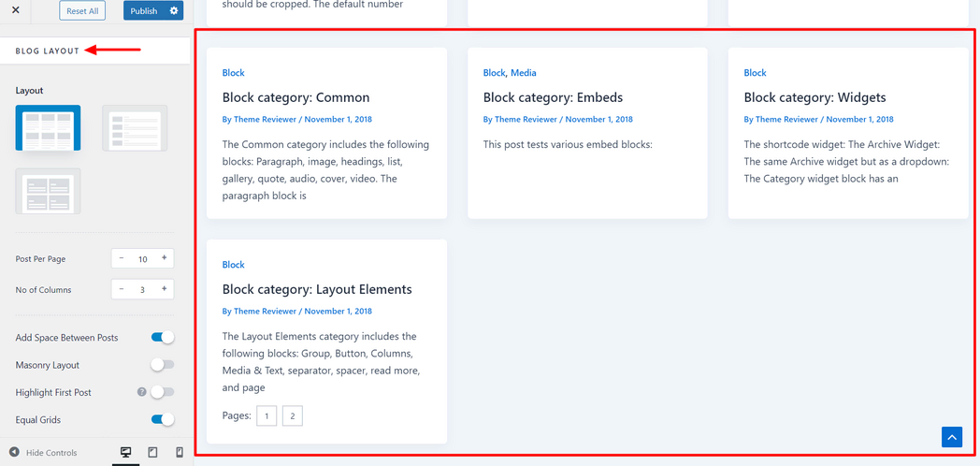Choose the third blog layout option

[x=48, y=192]
